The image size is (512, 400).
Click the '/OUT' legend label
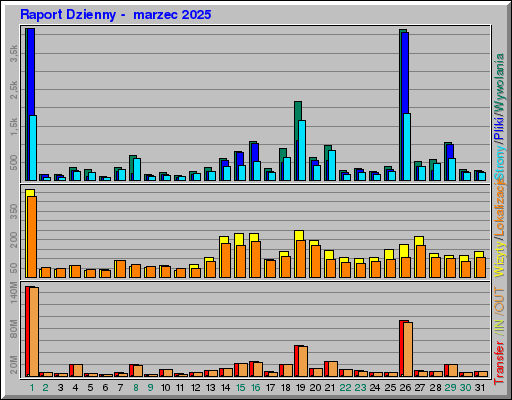(500, 301)
